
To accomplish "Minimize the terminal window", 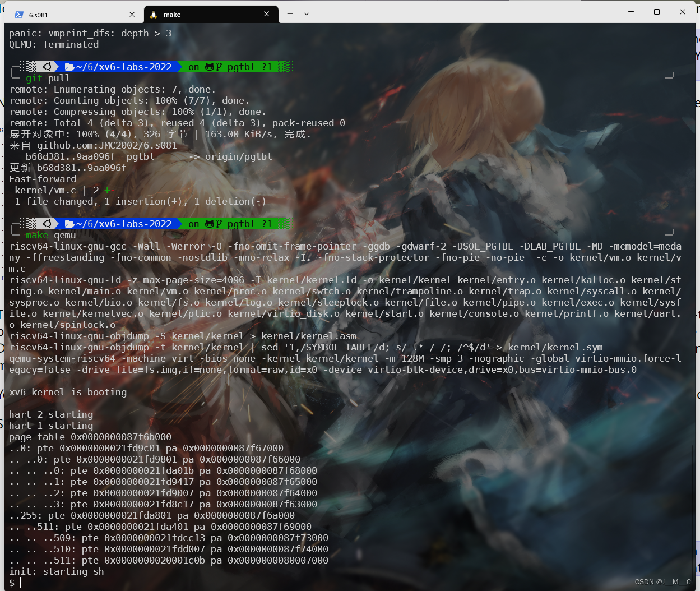I will 631,11.
